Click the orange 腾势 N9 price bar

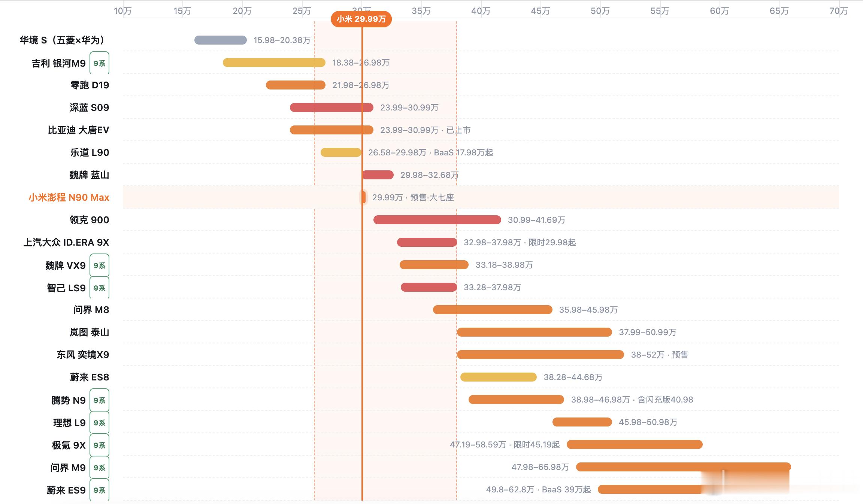[516, 400]
